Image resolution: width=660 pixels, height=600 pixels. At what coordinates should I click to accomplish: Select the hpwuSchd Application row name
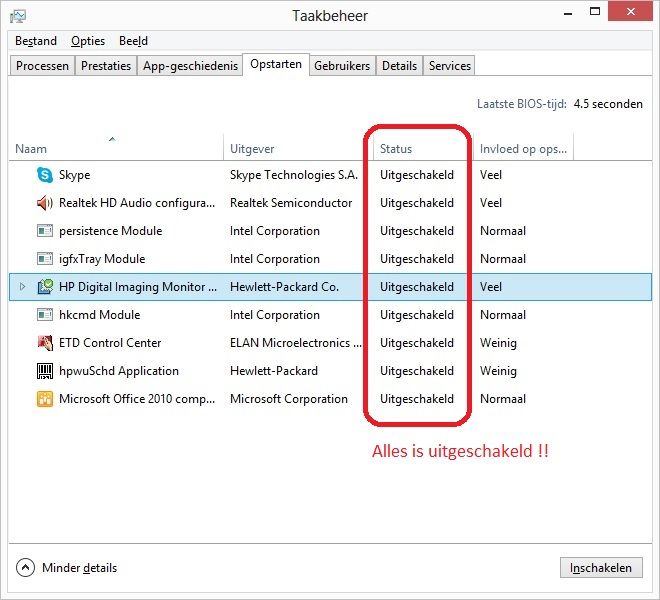119,371
